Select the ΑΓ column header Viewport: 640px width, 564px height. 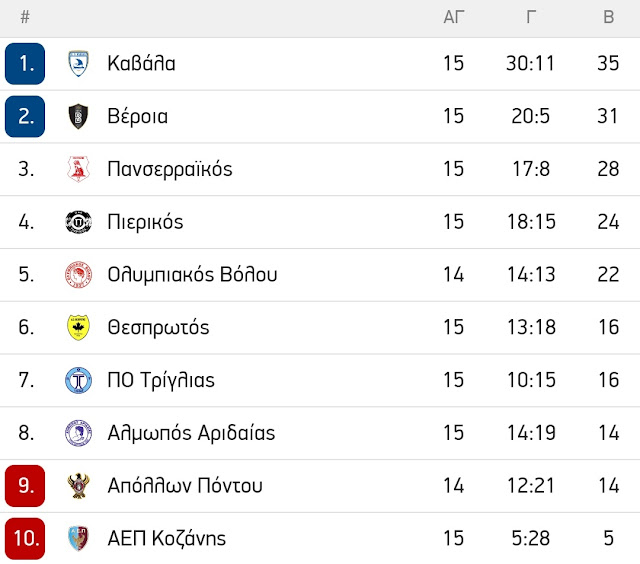pyautogui.click(x=453, y=17)
